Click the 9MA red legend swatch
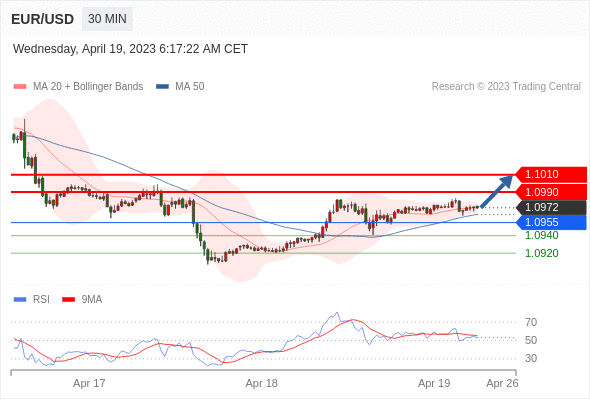The image size is (590, 400). [x=68, y=300]
